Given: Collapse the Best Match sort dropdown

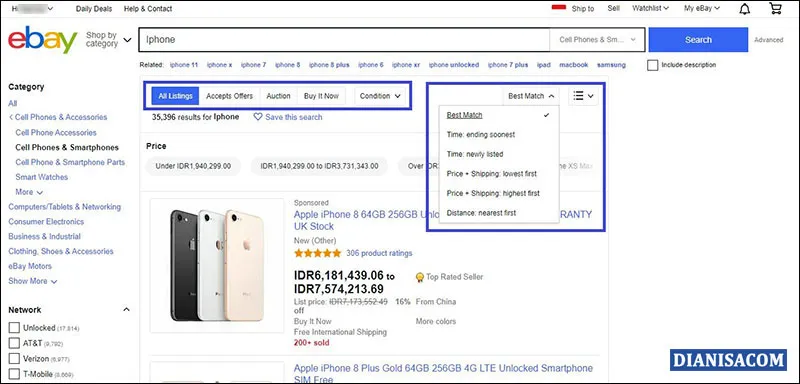Looking at the screenshot, I should pos(531,96).
